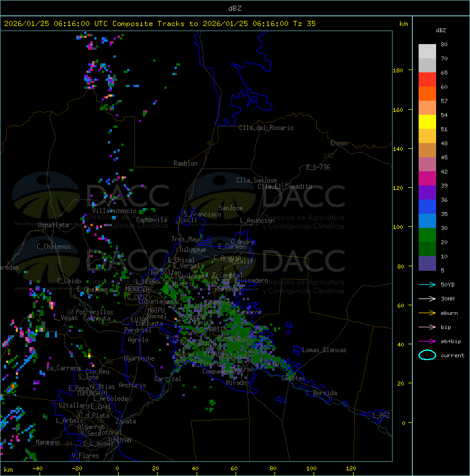Click the 'Encon' map label
The image size is (470, 476).
tap(339, 143)
